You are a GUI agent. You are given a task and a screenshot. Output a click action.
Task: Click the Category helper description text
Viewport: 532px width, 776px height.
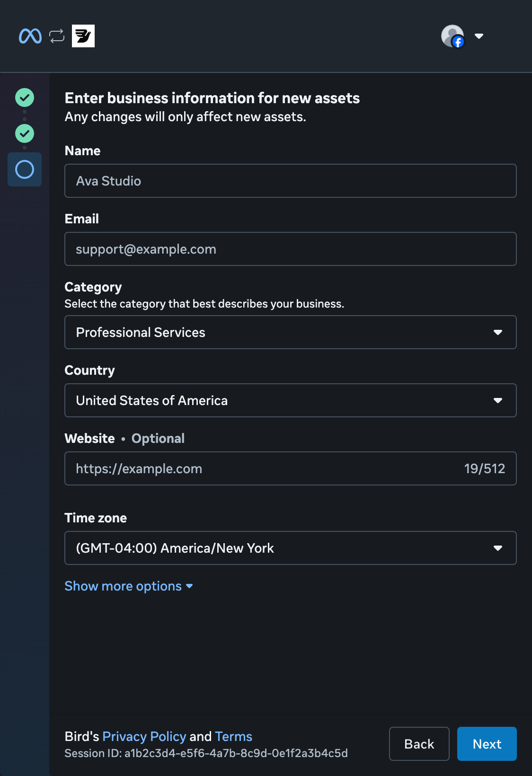click(204, 304)
